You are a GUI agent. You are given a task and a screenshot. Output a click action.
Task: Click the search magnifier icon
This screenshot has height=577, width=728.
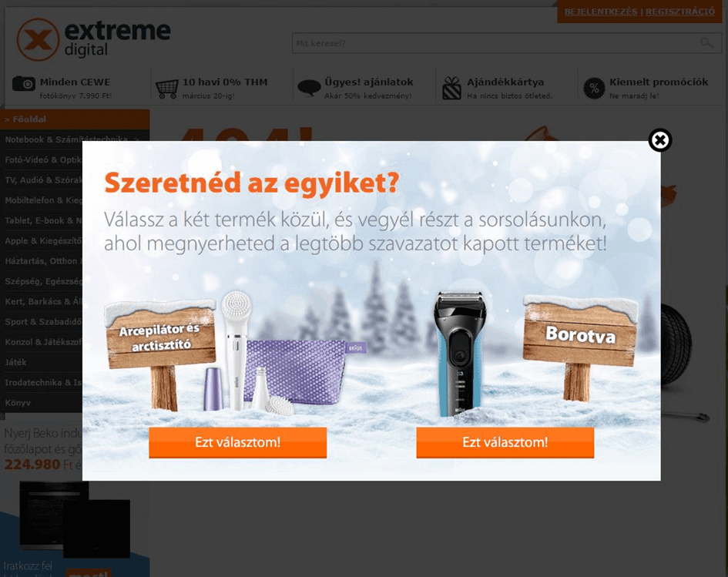(x=706, y=43)
